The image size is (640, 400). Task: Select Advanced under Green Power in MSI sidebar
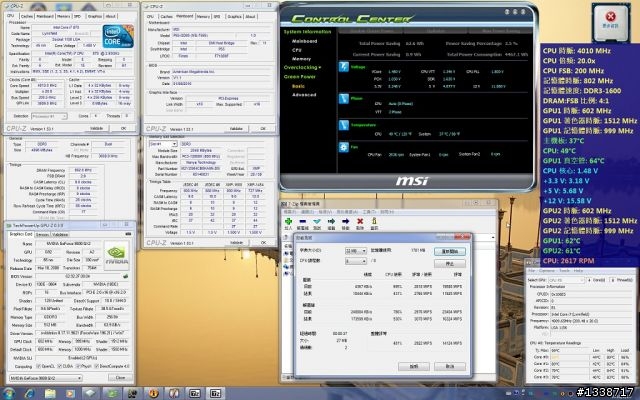pyautogui.click(x=304, y=95)
